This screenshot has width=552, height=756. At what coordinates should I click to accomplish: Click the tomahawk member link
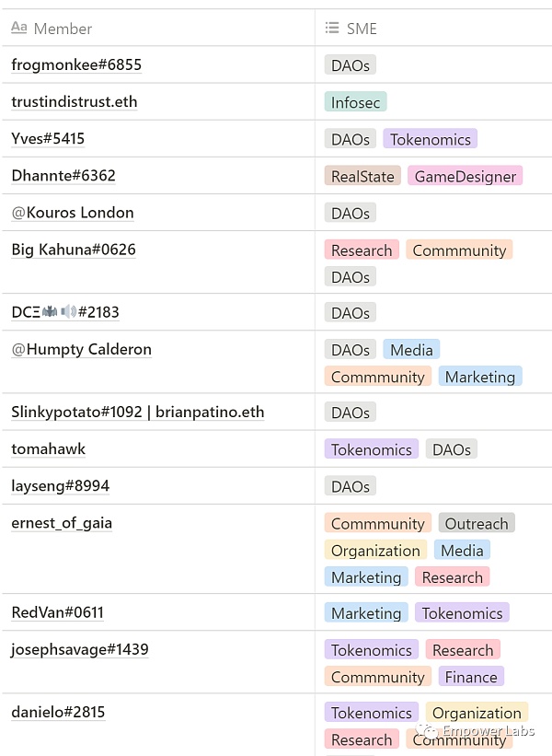48,448
